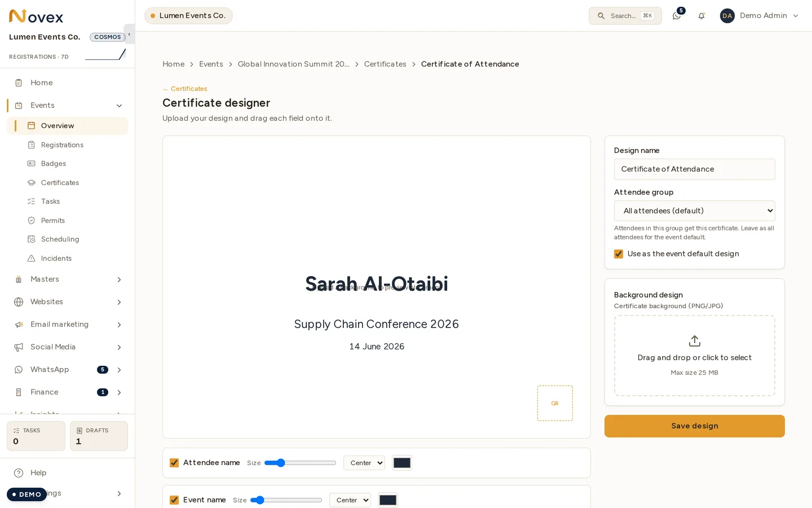Collapse the Events section chevron
812x508 pixels.
119,106
